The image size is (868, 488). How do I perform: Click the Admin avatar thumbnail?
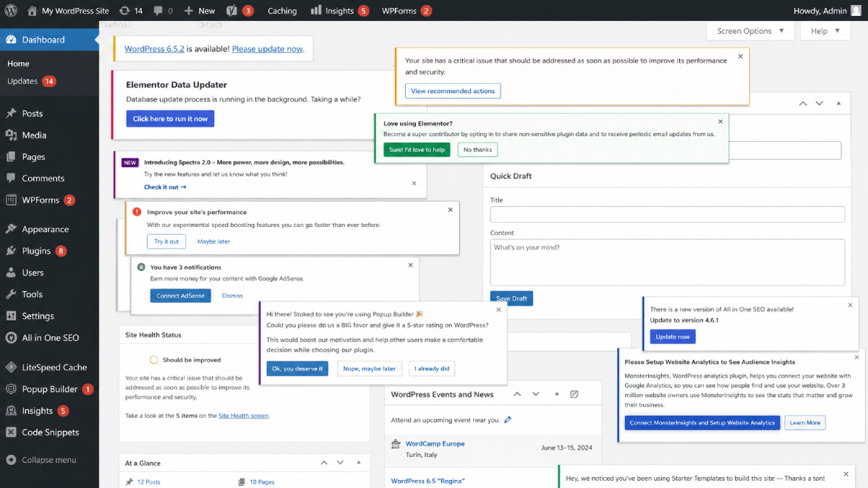(856, 11)
